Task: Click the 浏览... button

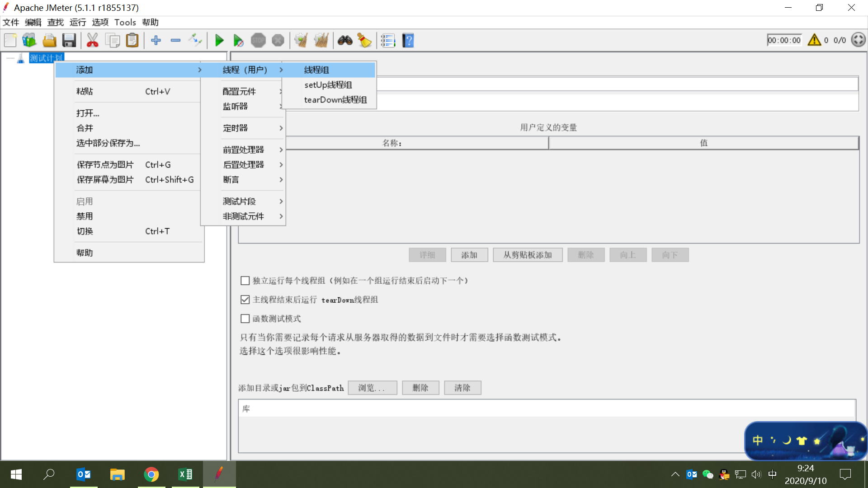Action: click(x=372, y=388)
